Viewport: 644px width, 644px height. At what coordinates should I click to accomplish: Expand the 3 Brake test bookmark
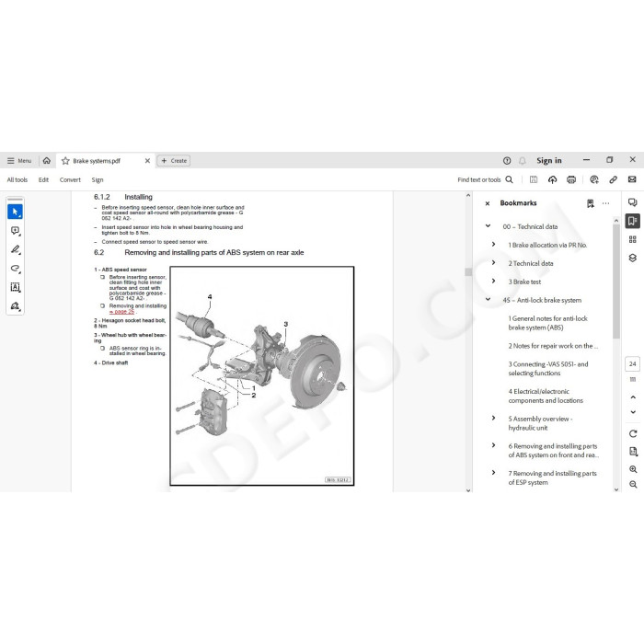[x=494, y=282]
